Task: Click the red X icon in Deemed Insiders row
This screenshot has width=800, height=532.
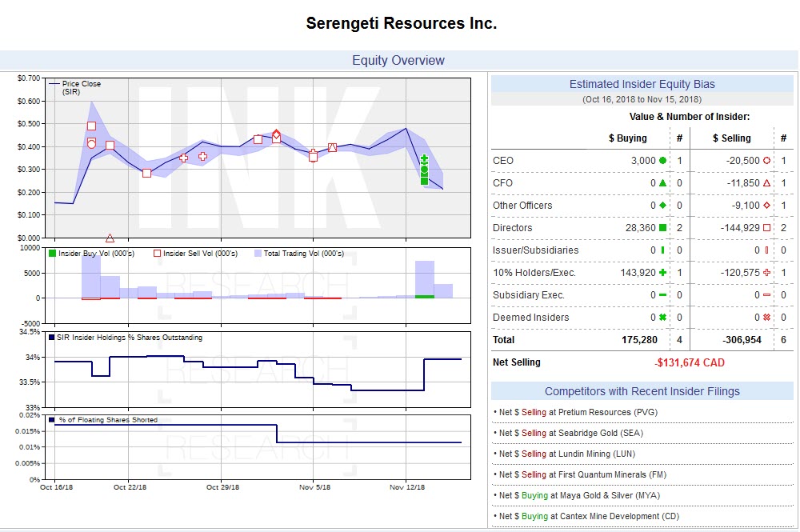Action: pos(766,318)
